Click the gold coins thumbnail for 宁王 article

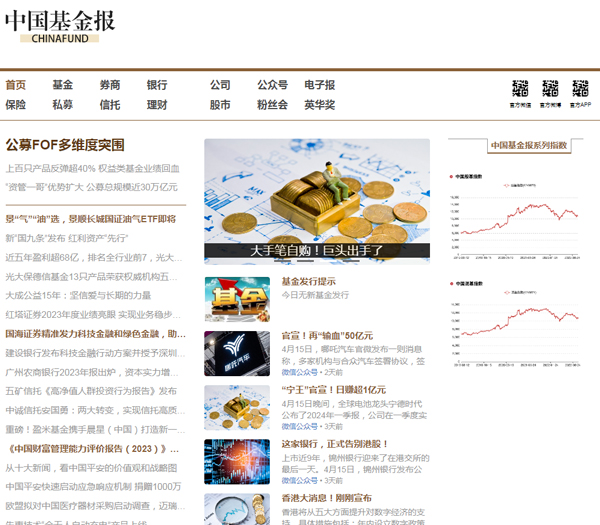click(x=237, y=408)
